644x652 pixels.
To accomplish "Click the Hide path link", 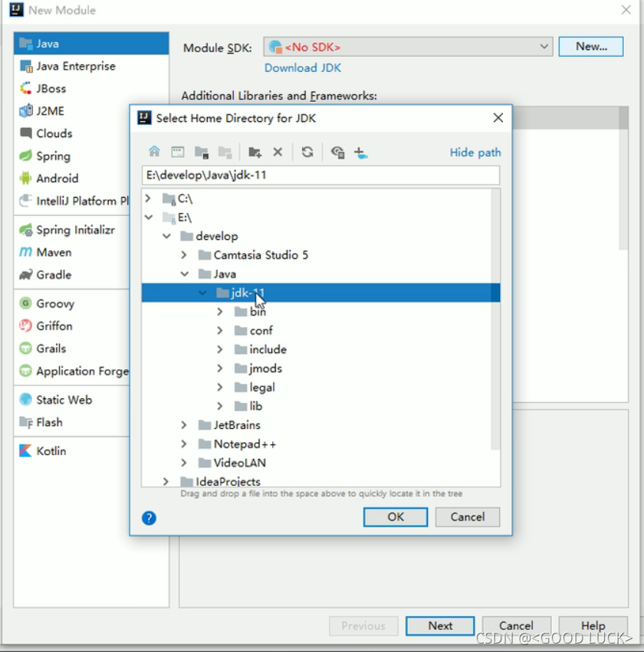I will [x=475, y=152].
